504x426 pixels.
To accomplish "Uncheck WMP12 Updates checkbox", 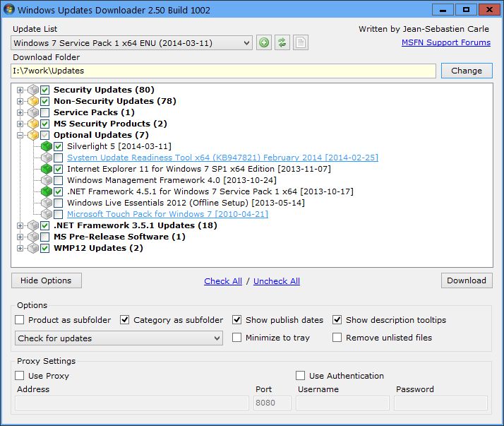I will click(x=45, y=249).
